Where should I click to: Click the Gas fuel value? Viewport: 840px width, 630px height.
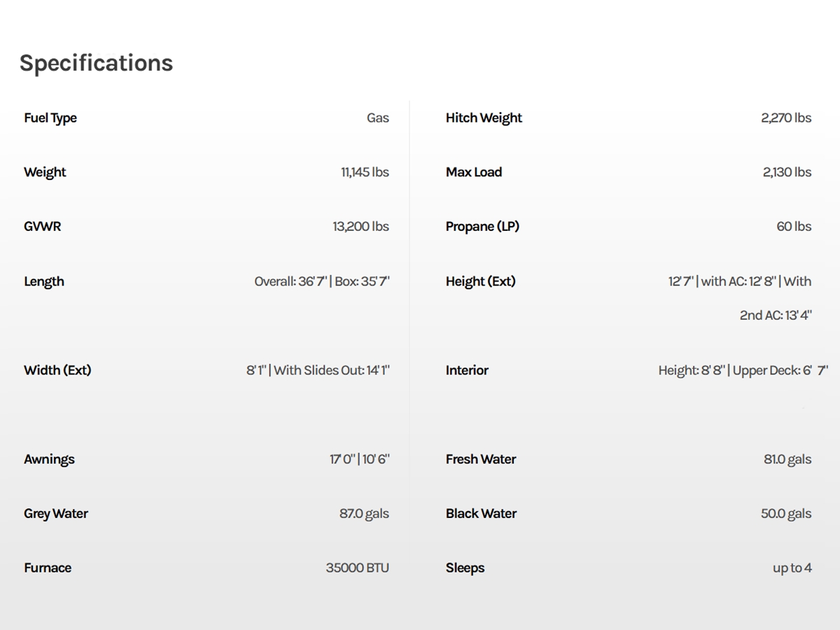(377, 118)
